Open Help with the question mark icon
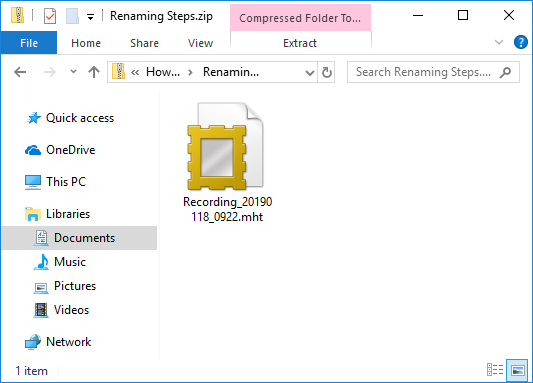This screenshot has height=383, width=533. coord(520,42)
